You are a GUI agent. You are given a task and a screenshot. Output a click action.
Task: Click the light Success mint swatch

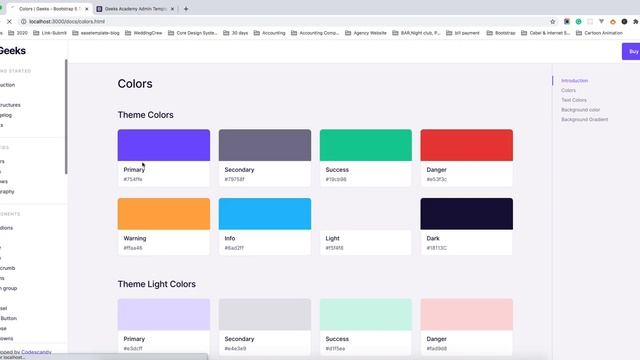[366, 314]
